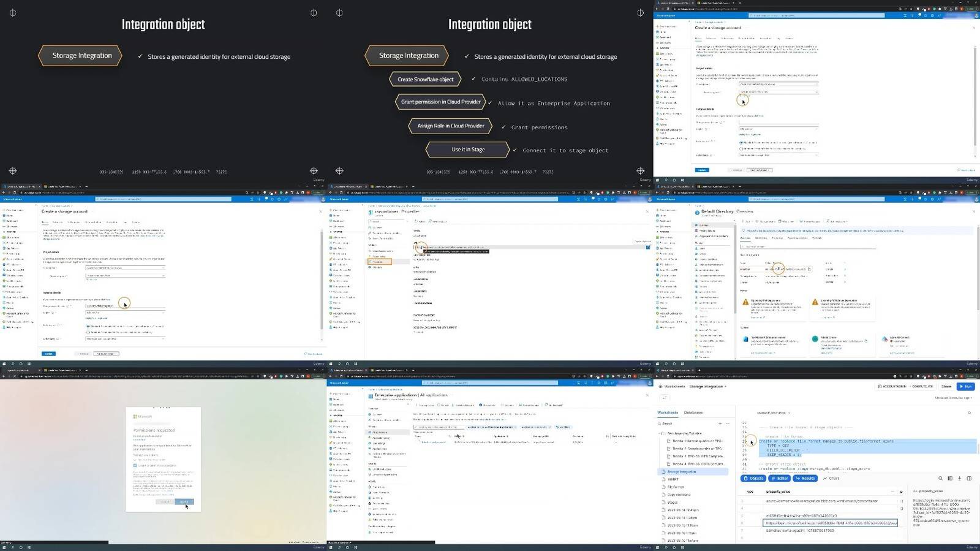Click the empty Storage account name field

click(x=778, y=122)
